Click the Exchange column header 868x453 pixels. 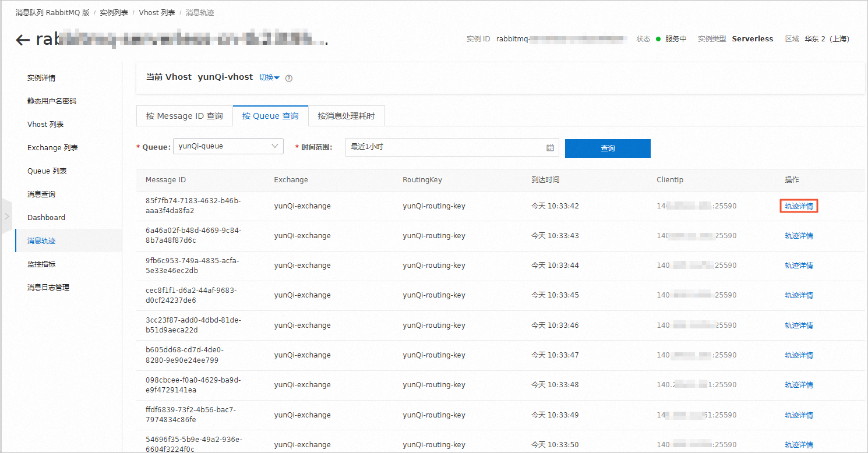click(x=291, y=180)
